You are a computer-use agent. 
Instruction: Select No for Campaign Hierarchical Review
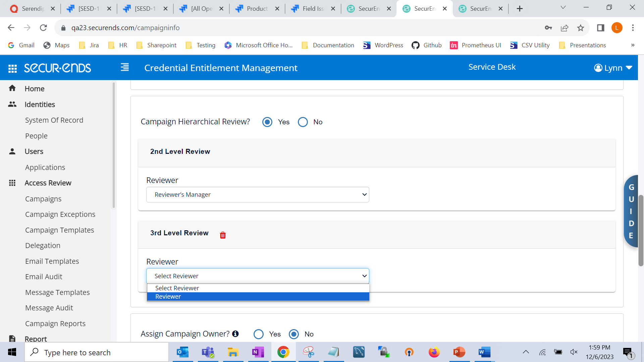pos(303,122)
